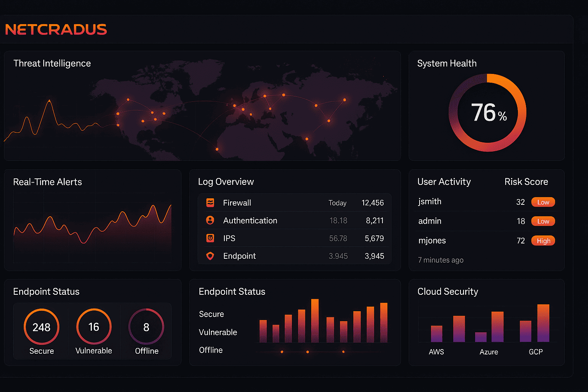Click the NETCRADUS logo
The image size is (588, 392).
[56, 29]
